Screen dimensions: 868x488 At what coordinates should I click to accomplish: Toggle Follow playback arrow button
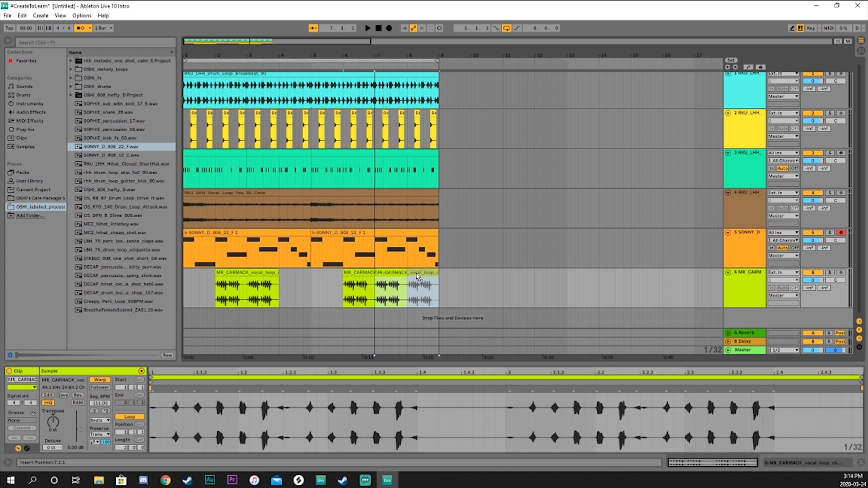[x=313, y=28]
